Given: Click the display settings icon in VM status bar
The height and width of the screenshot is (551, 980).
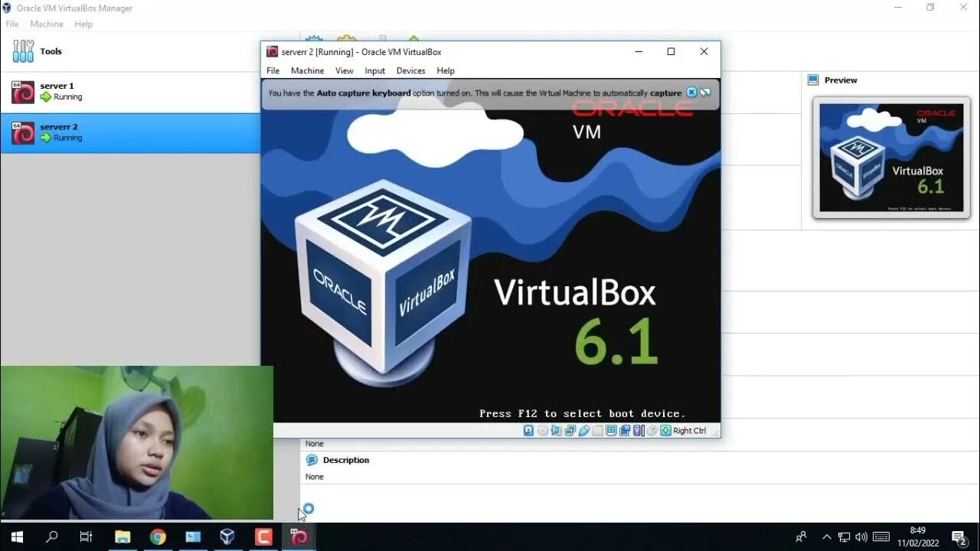Looking at the screenshot, I should 611,431.
